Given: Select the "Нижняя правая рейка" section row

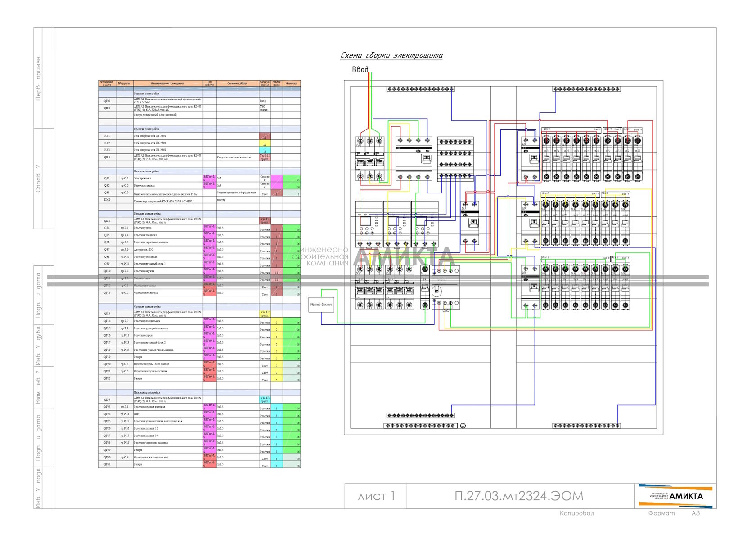Looking at the screenshot, I should (199, 393).
